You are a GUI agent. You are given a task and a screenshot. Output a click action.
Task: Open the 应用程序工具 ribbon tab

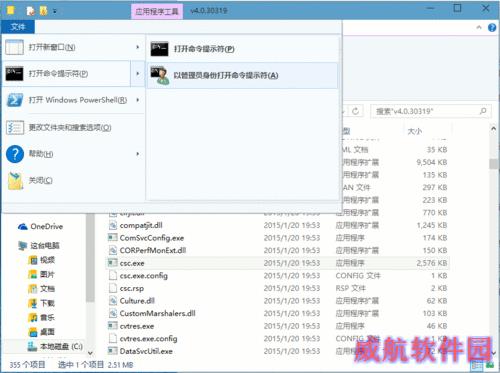[157, 11]
